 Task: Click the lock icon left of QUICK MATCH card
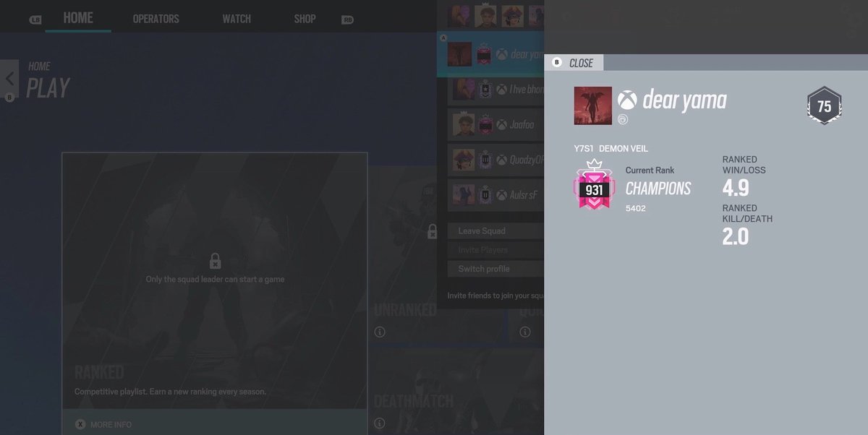433,231
